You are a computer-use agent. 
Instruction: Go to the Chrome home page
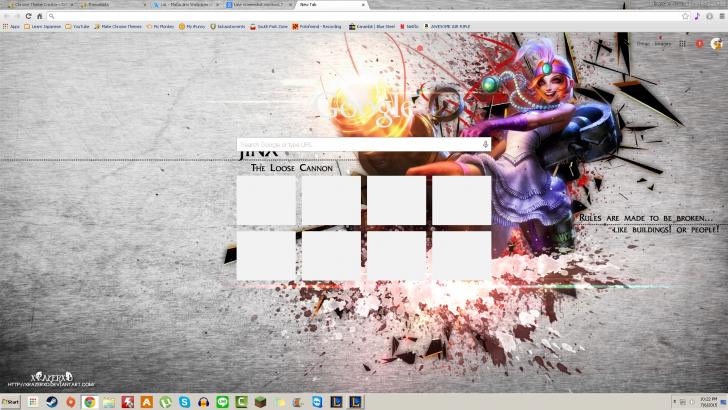[x=39, y=16]
